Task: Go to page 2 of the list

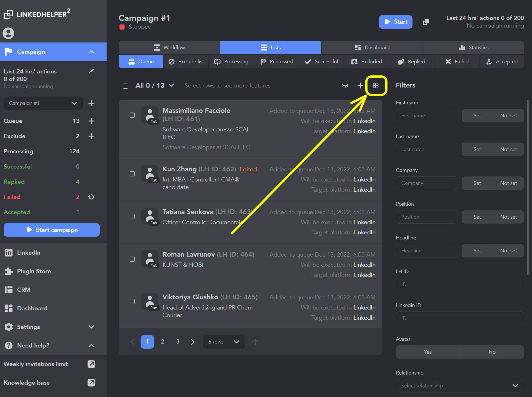Action: point(163,342)
